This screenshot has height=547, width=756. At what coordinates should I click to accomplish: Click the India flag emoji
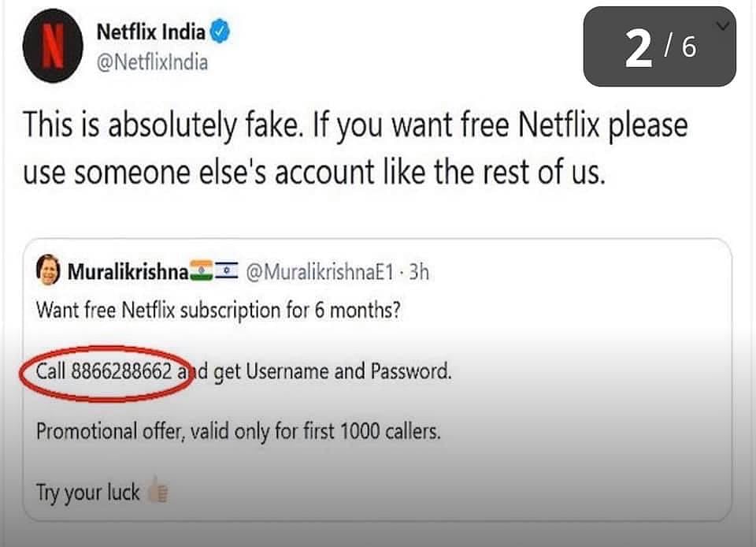pos(202,273)
